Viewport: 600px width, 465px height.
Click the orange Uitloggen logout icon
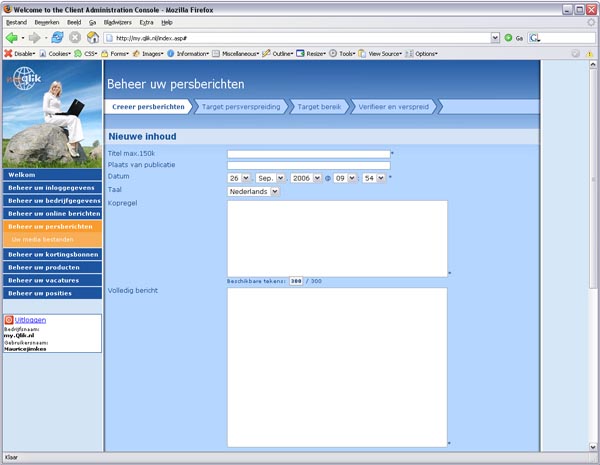click(9, 320)
